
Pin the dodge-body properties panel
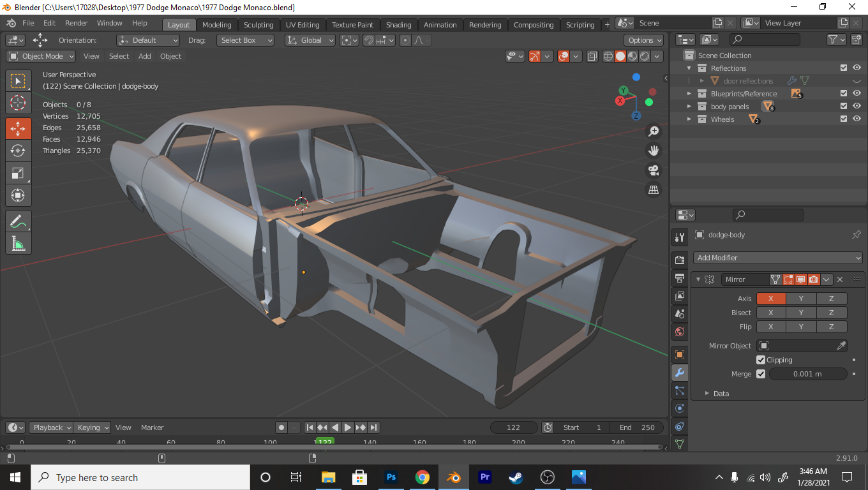tap(857, 235)
